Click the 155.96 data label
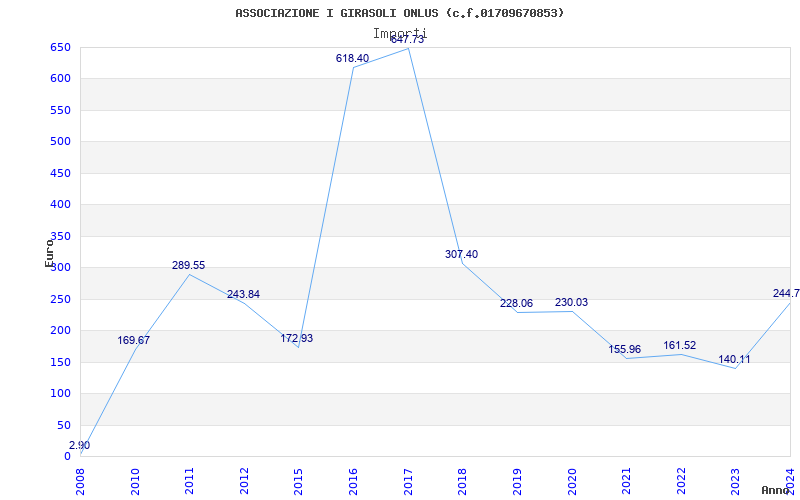800x500 pixels. [x=624, y=349]
